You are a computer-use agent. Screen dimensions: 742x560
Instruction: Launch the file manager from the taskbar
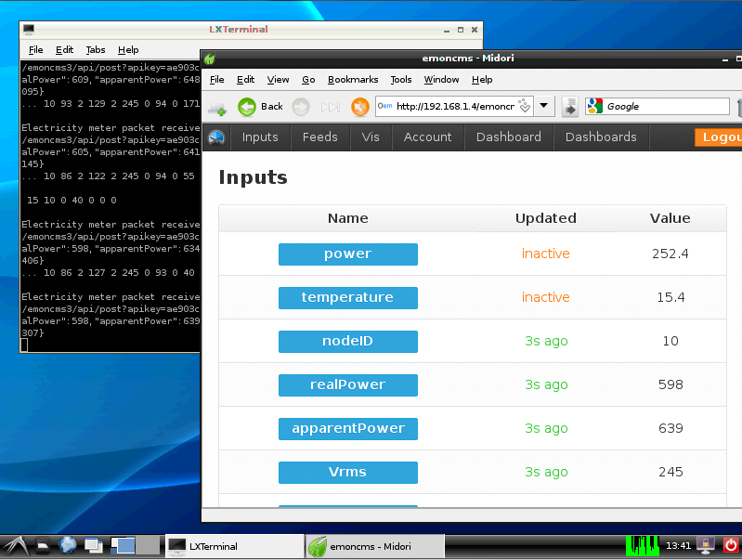[43, 546]
